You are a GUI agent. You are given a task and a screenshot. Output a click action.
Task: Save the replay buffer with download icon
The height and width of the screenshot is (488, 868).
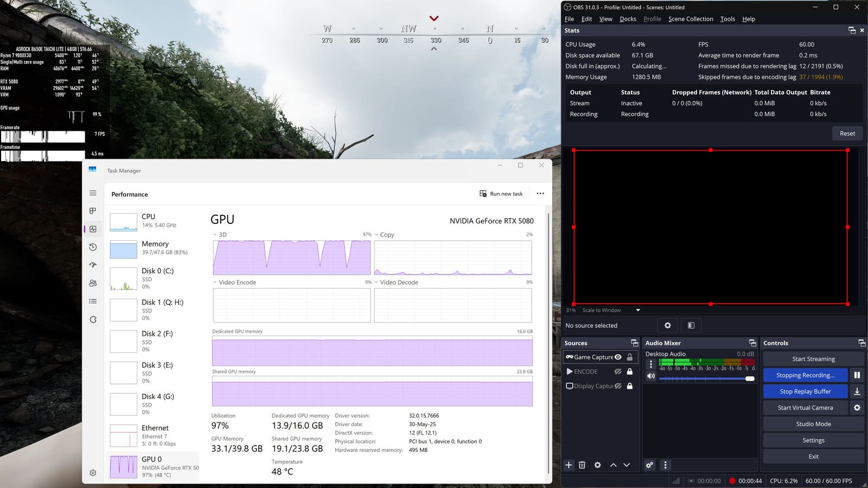coord(857,391)
